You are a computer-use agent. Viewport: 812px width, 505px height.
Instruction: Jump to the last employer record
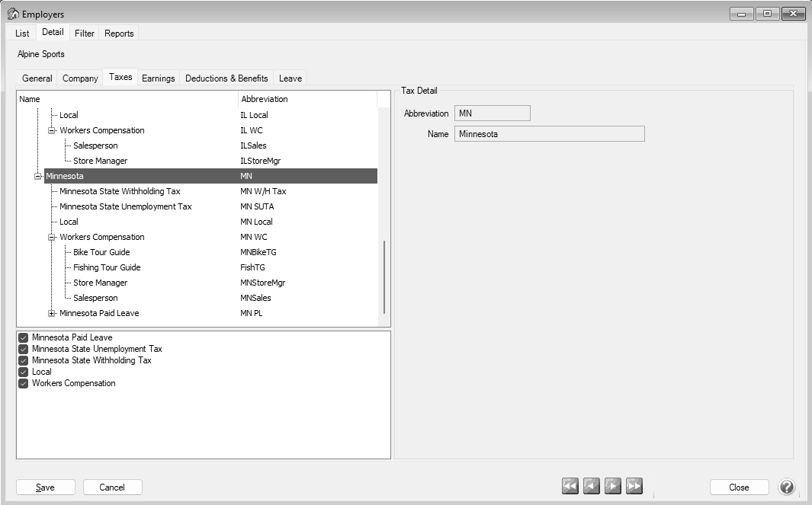(x=634, y=487)
